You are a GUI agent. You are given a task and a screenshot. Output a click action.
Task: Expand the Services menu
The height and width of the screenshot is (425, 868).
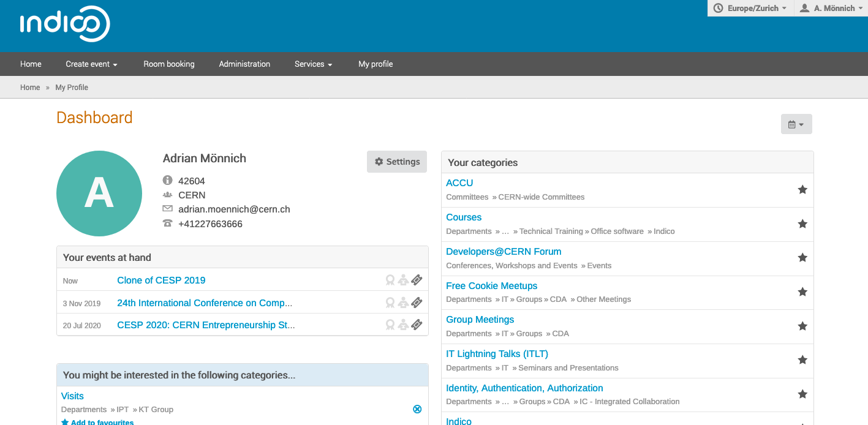click(x=313, y=64)
